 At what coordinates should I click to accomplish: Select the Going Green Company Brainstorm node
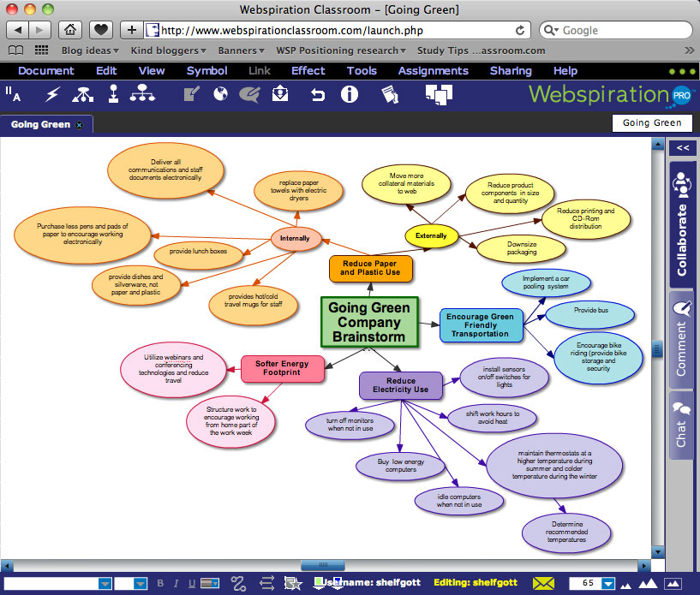[369, 322]
